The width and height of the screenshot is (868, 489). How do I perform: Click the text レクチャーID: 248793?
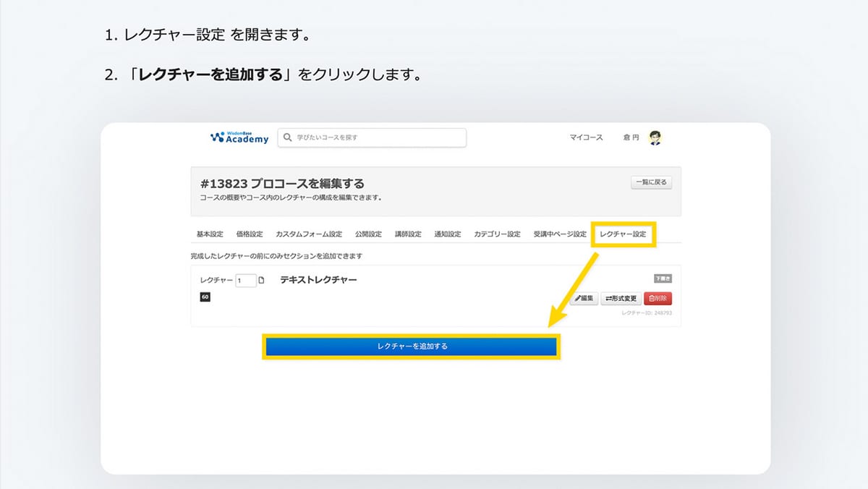pos(647,313)
